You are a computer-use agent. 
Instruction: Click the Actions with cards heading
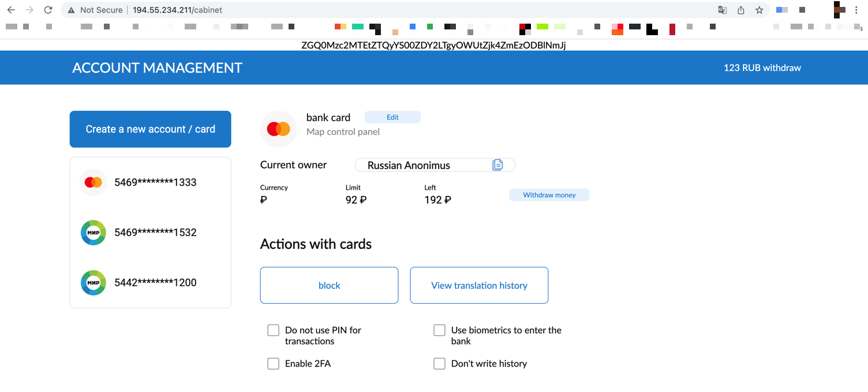click(x=316, y=244)
